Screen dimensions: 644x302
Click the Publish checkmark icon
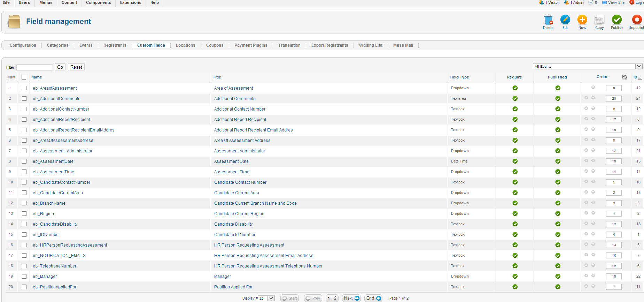pos(616,20)
